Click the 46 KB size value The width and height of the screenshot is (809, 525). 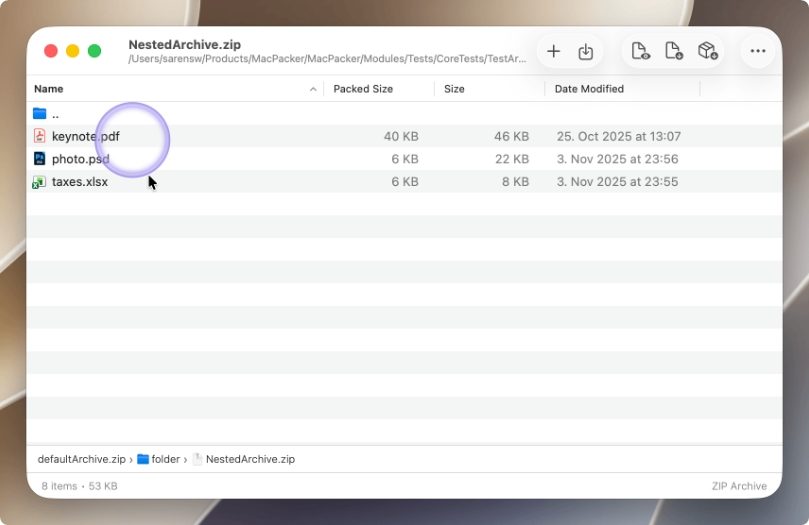tap(511, 136)
